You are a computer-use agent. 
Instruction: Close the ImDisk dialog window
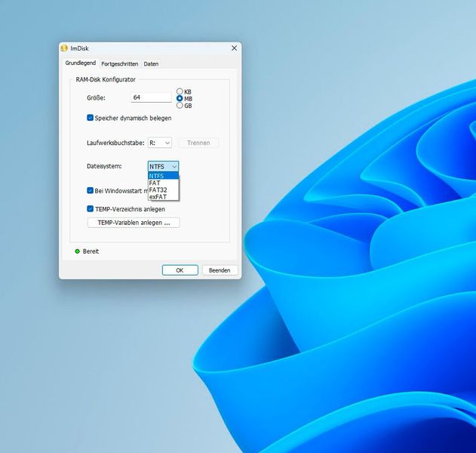click(234, 48)
